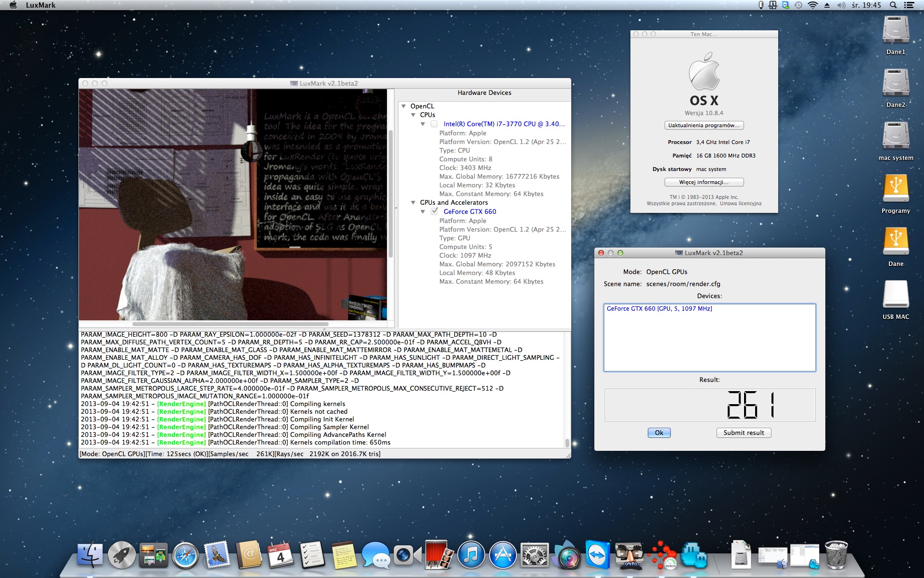
Task: Open Notification Center from menu bar
Action: 909,5
